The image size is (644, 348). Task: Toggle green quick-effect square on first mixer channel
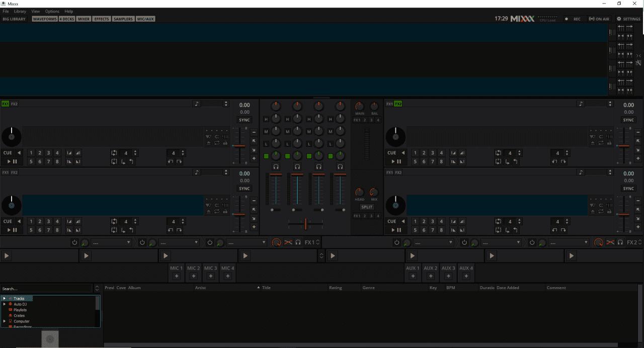266,156
